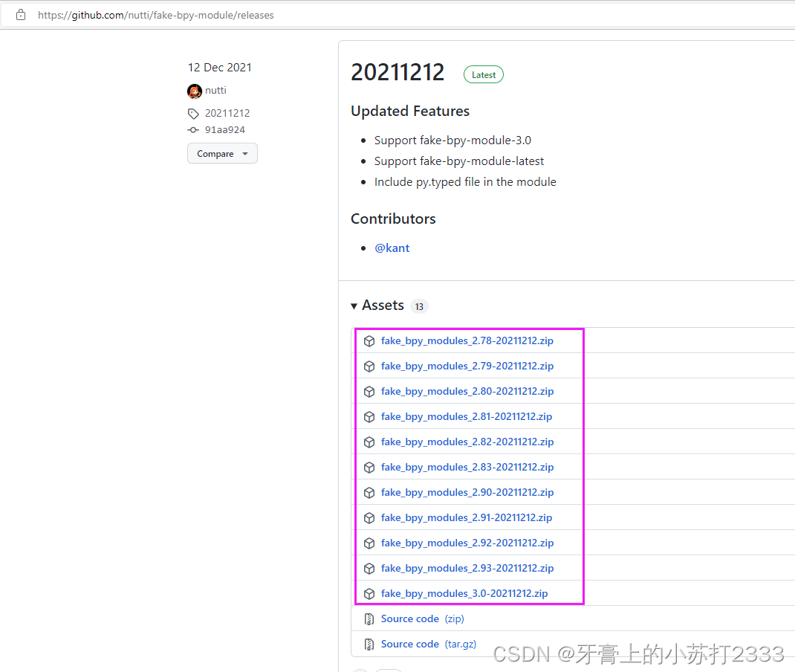Viewport: 795px width, 672px height.
Task: Click 'Include py.typed file in the module' text
Action: (x=465, y=182)
